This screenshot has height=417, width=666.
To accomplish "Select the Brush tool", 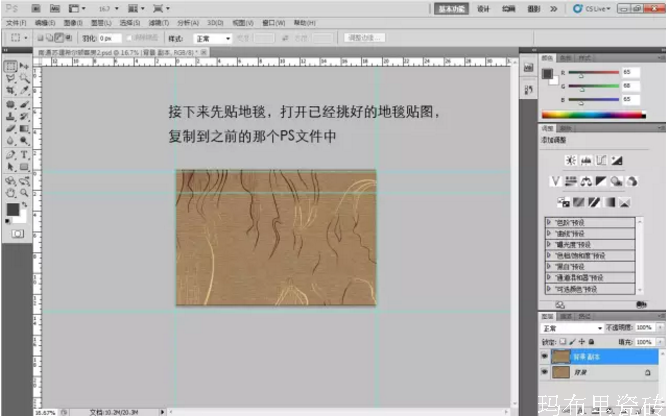I will 24,104.
